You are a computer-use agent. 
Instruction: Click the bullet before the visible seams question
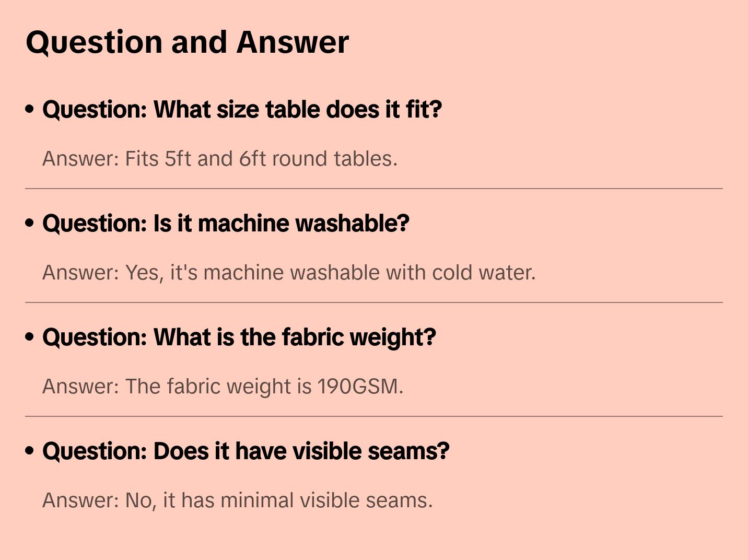30,451
